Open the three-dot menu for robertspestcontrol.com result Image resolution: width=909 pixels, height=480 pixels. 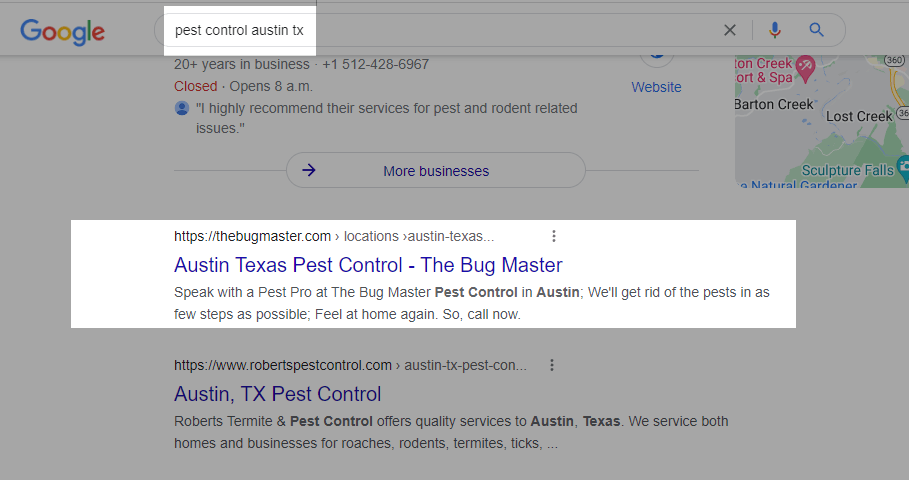pyautogui.click(x=552, y=365)
